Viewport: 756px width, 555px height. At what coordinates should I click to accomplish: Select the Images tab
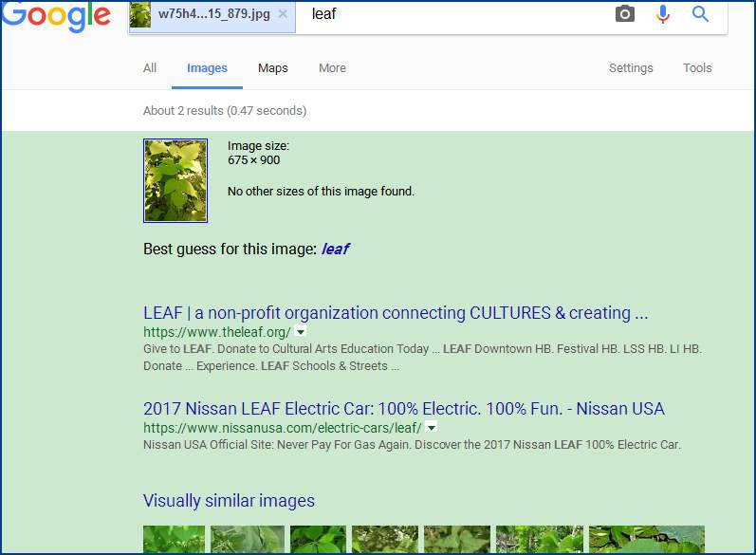coord(207,68)
